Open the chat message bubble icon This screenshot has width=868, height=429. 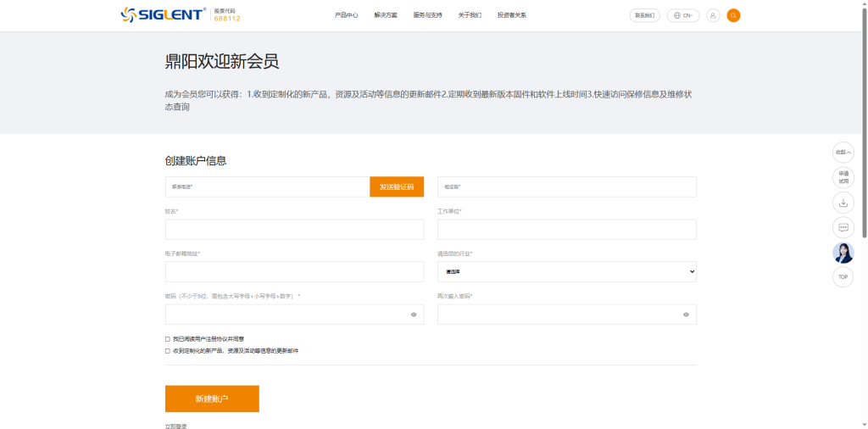click(x=843, y=227)
